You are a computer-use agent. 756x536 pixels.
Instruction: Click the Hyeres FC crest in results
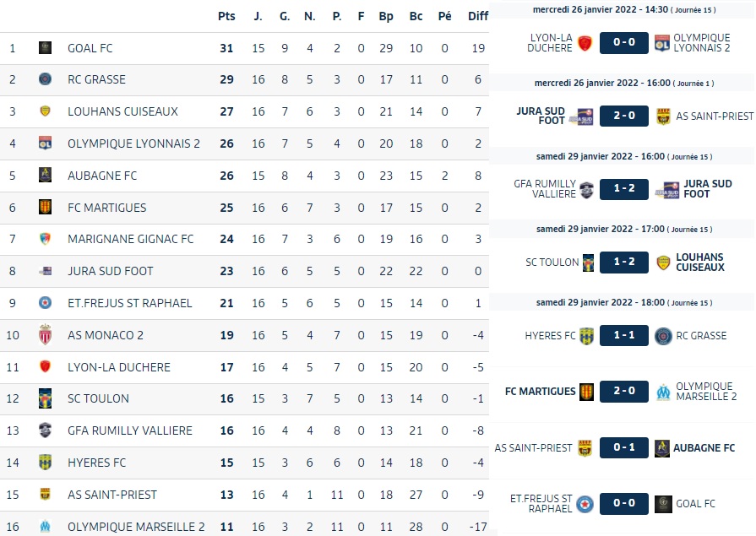point(586,336)
